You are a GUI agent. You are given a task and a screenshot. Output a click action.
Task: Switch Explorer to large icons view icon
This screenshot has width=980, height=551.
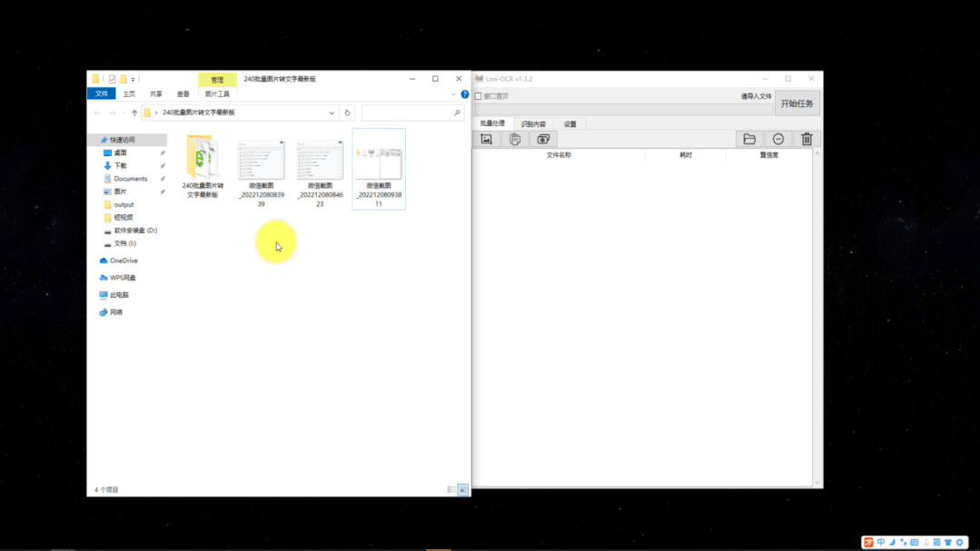[x=462, y=490]
